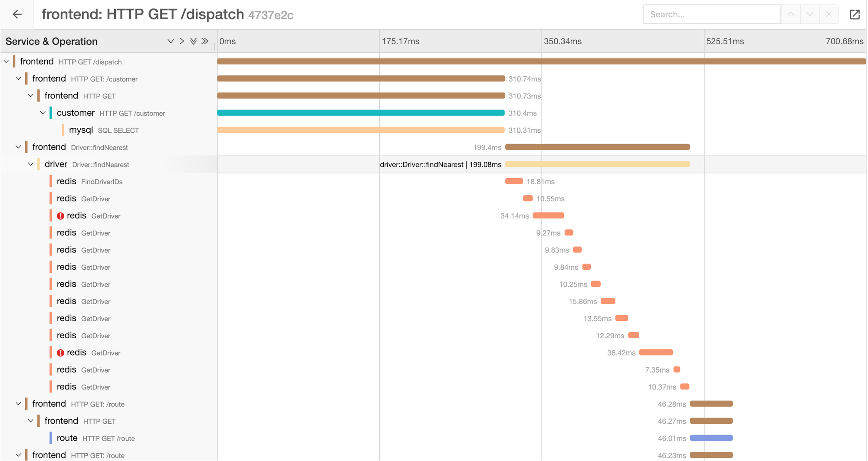Focus the Search input field
The width and height of the screenshot is (868, 461).
pyautogui.click(x=712, y=14)
